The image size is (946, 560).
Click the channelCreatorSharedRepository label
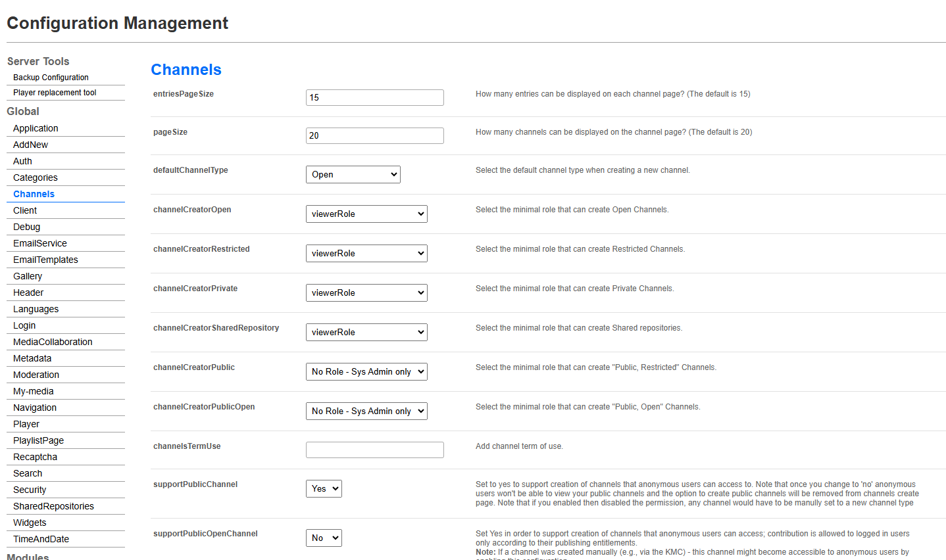[x=216, y=328]
